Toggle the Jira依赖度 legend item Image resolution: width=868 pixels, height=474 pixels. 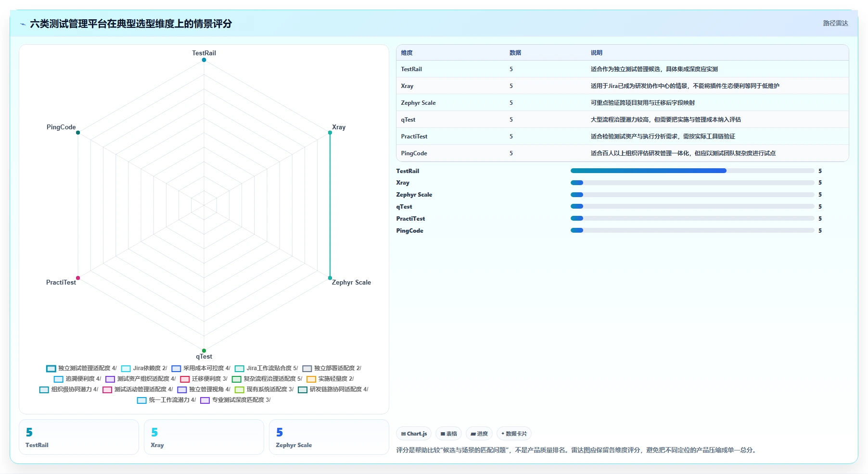coord(144,368)
